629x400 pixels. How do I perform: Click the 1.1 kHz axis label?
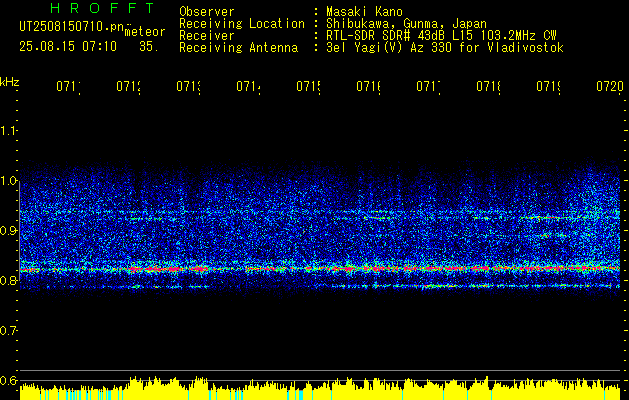[x=8, y=130]
